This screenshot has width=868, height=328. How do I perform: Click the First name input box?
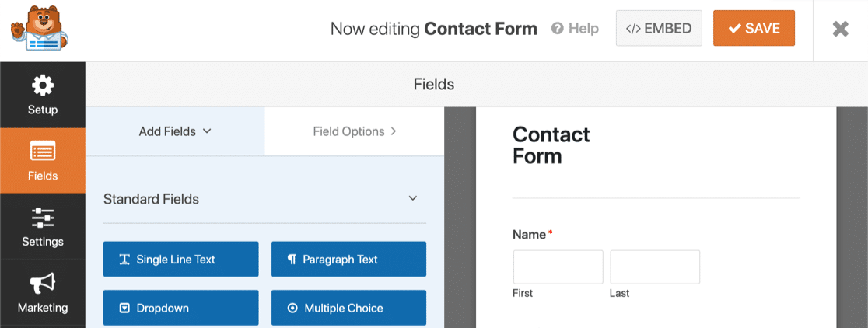(558, 267)
